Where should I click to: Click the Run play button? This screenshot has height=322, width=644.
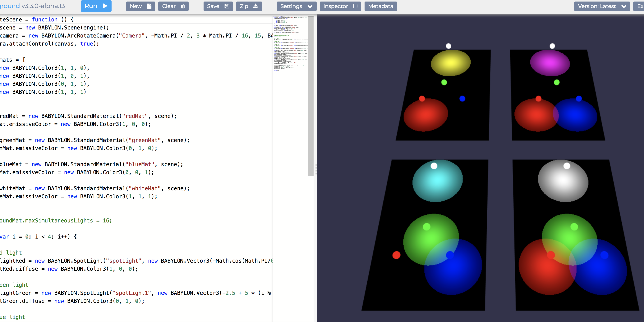pos(96,6)
